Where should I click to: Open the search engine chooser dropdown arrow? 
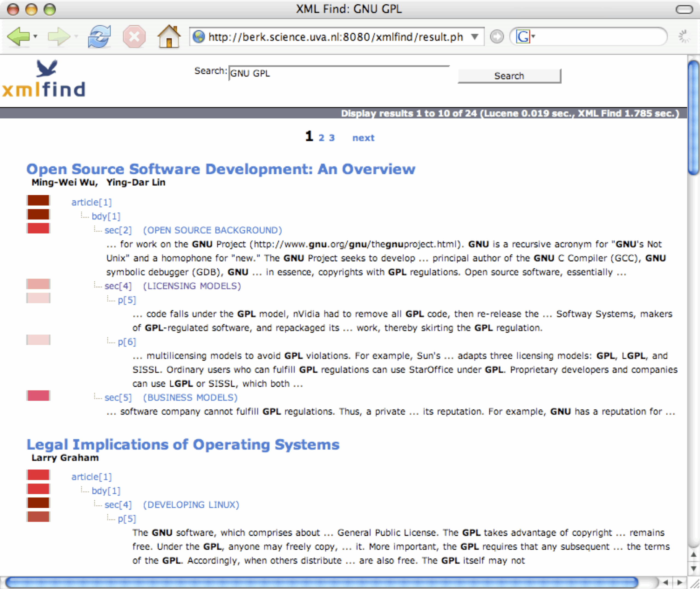(x=533, y=36)
